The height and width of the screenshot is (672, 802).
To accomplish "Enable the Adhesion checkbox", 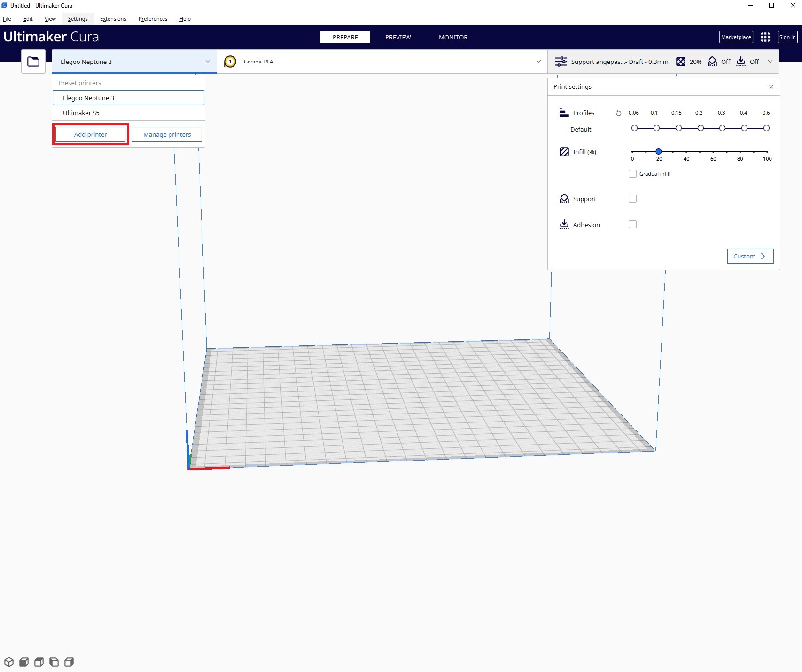I will [x=632, y=225].
